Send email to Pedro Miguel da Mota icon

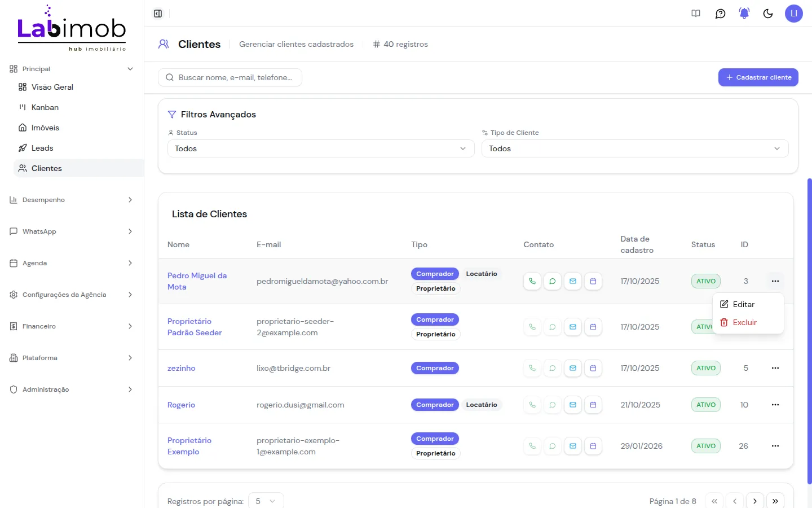pyautogui.click(x=573, y=281)
